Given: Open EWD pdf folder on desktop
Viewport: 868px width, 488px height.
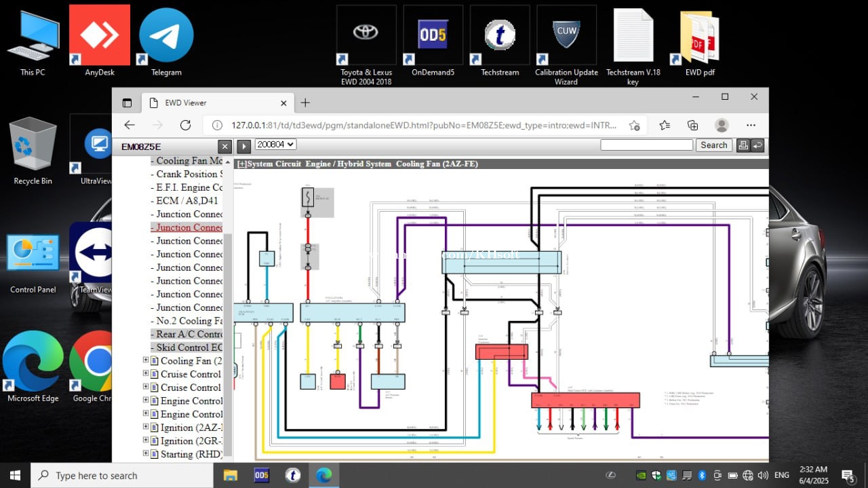Looking at the screenshot, I should 700,41.
